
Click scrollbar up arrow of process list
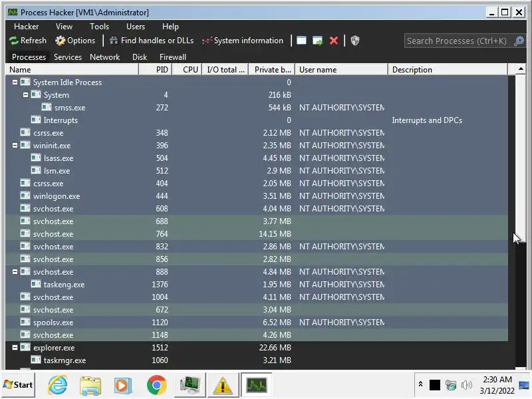tap(521, 69)
